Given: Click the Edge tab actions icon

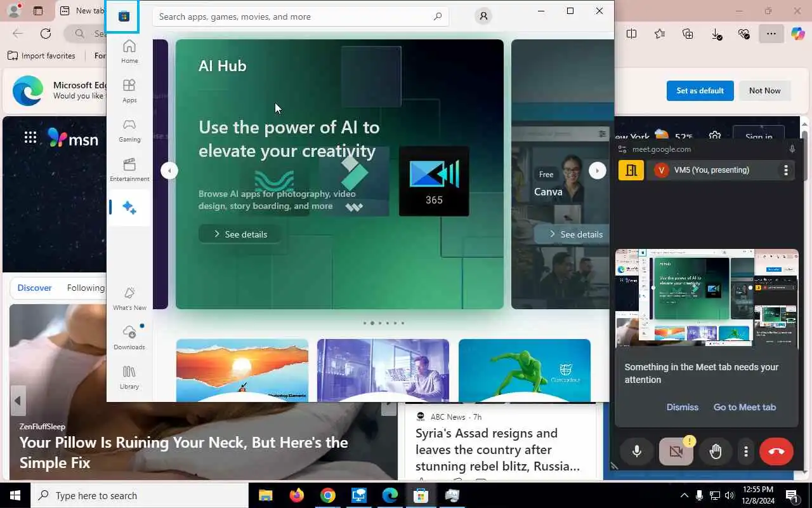Looking at the screenshot, I should [38, 11].
